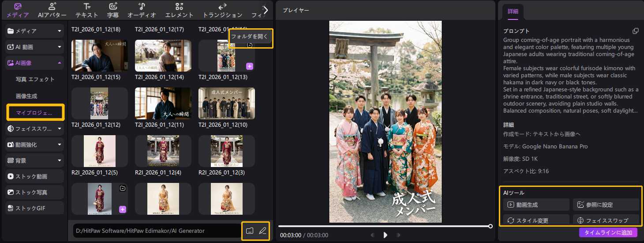Select thumbnail T2I_2026_01_12(10)

tap(227, 103)
